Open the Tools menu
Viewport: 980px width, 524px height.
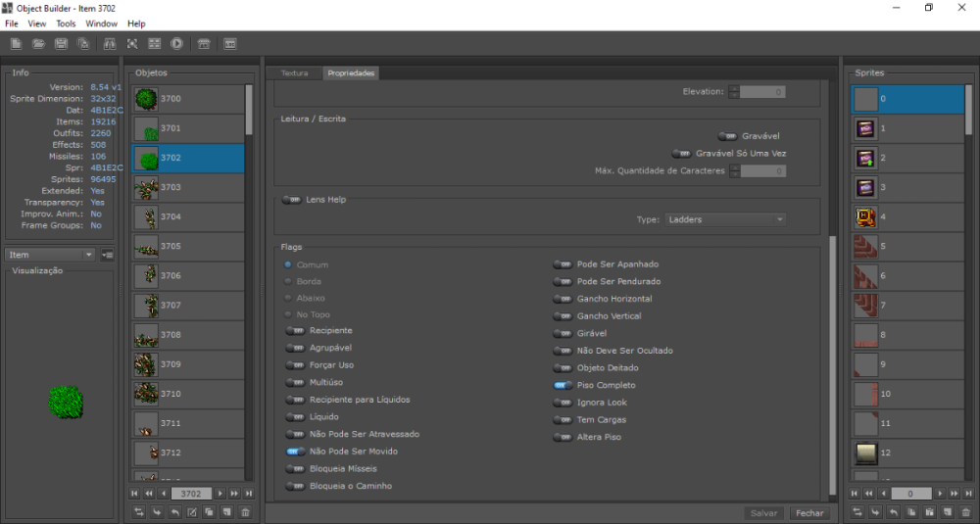click(66, 24)
